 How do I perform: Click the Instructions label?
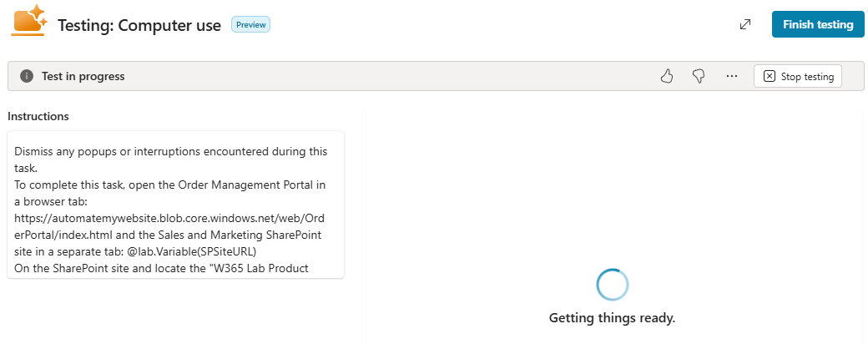tap(38, 116)
